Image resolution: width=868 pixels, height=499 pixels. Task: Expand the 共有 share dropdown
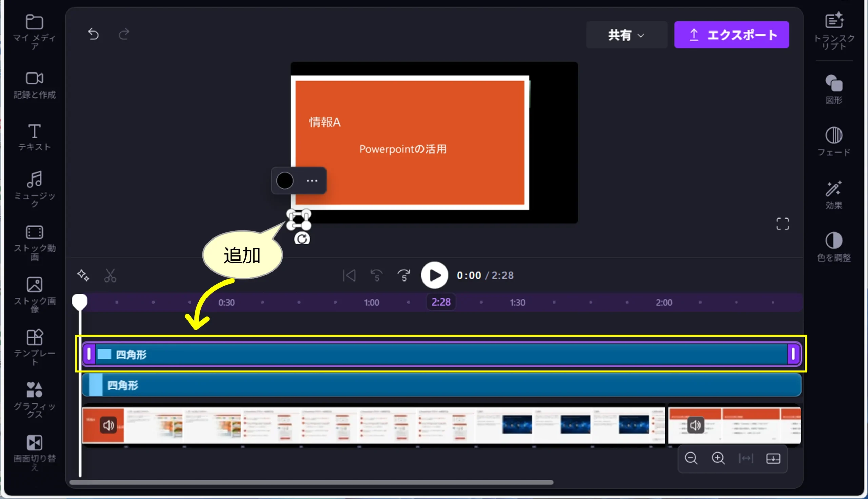pyautogui.click(x=626, y=35)
